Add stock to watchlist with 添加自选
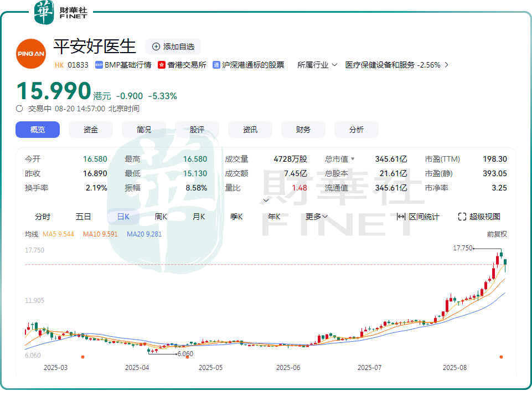This screenshot has width=532, height=401. click(173, 47)
